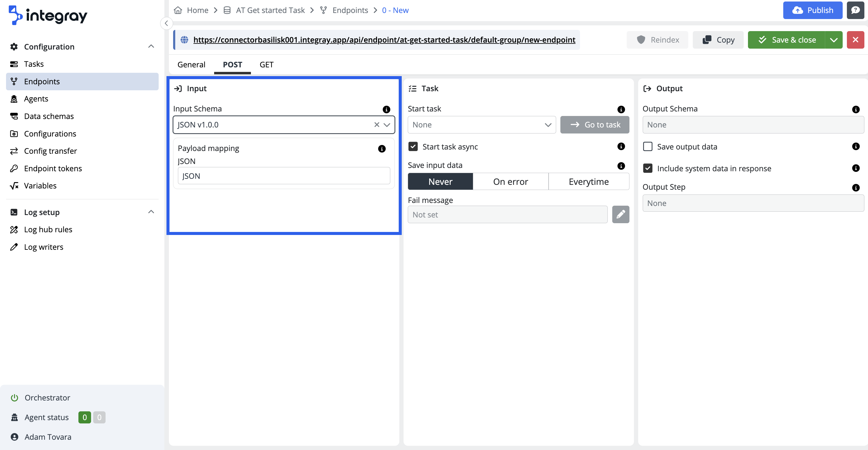Viewport: 868px width, 450px height.
Task: Open the endpoint URL link
Action: [384, 40]
